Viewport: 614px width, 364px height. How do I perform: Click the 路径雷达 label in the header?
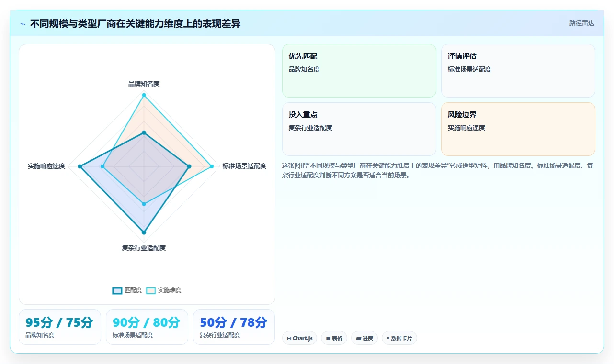581,23
